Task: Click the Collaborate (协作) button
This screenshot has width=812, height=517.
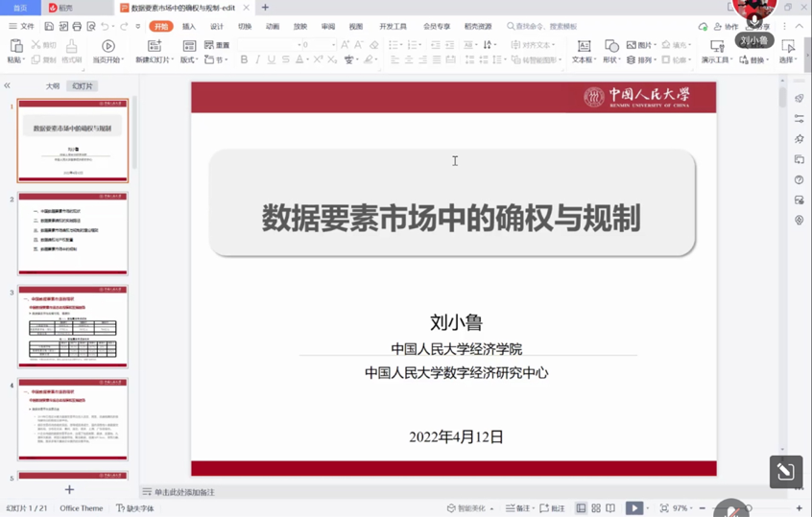Action: click(x=726, y=27)
